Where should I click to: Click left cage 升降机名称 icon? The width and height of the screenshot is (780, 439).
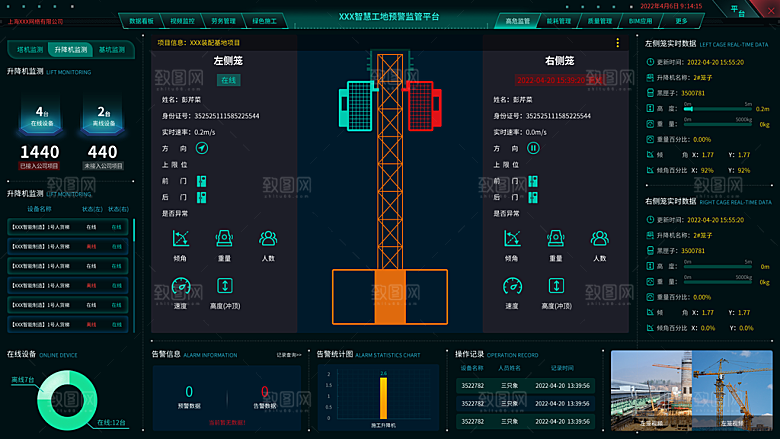650,78
